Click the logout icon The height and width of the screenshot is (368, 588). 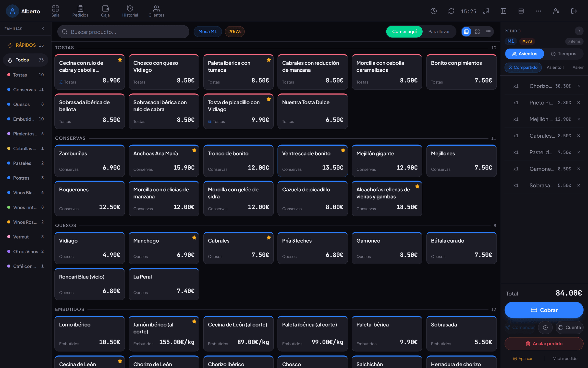tap(574, 11)
